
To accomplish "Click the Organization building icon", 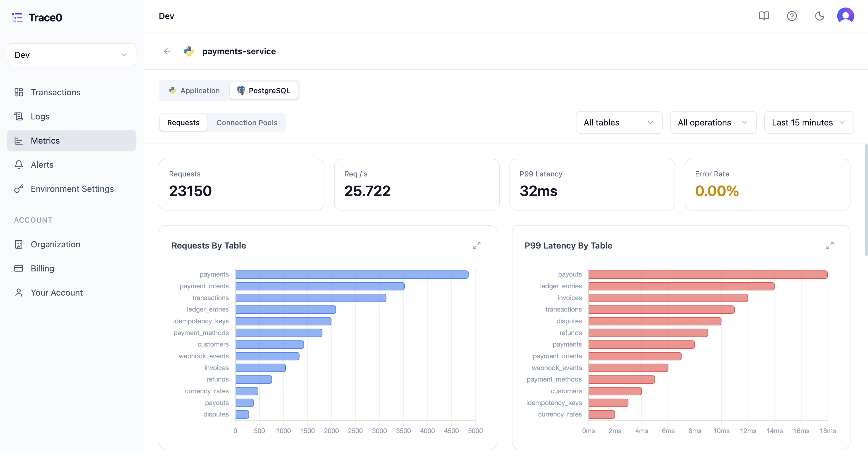I will click(19, 244).
